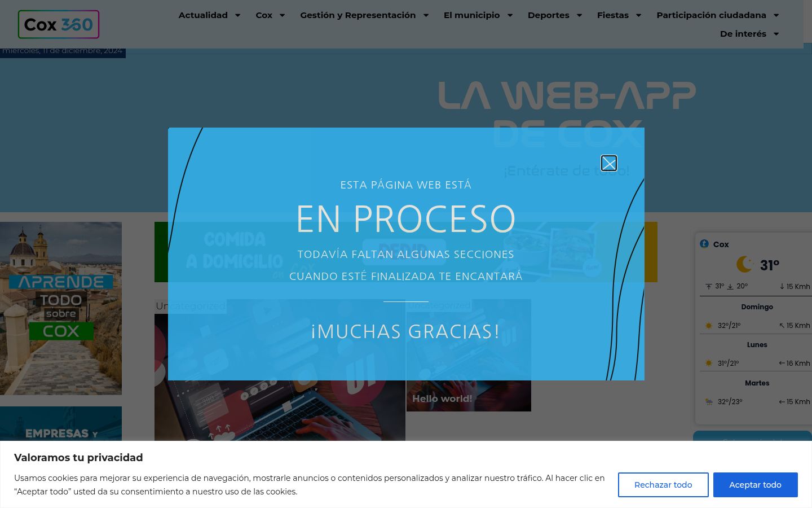Click the Martes cloudy forecast icon
812x508 pixels.
coord(709,402)
